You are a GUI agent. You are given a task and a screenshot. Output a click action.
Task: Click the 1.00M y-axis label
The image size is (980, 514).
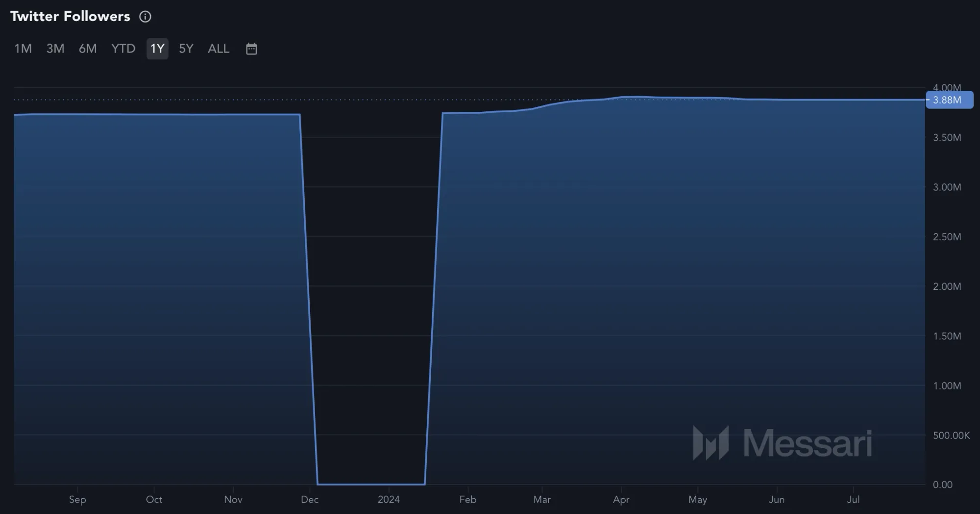[x=947, y=385]
